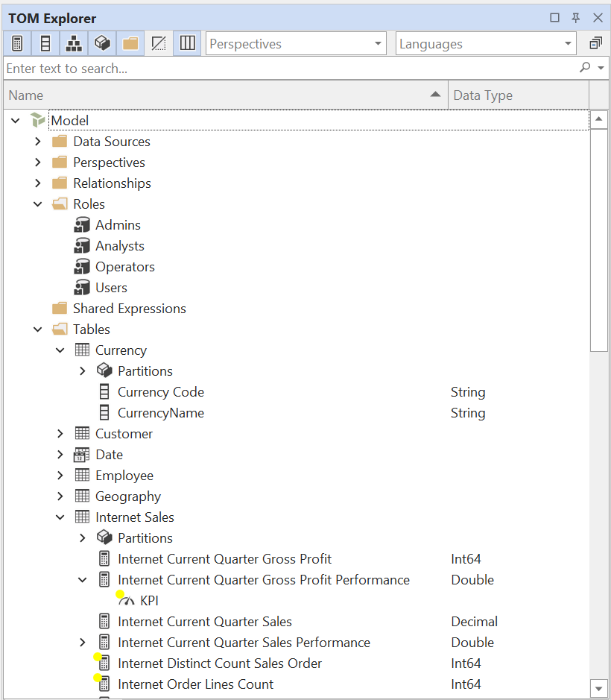Click the magnifier search icon
This screenshot has height=700, width=611.
coord(585,68)
